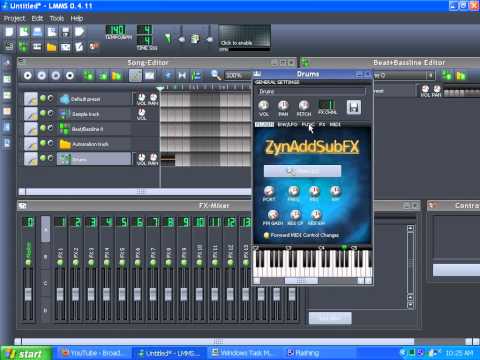Click the Windows Start button
Screen dimensions: 480x360
point(26,353)
